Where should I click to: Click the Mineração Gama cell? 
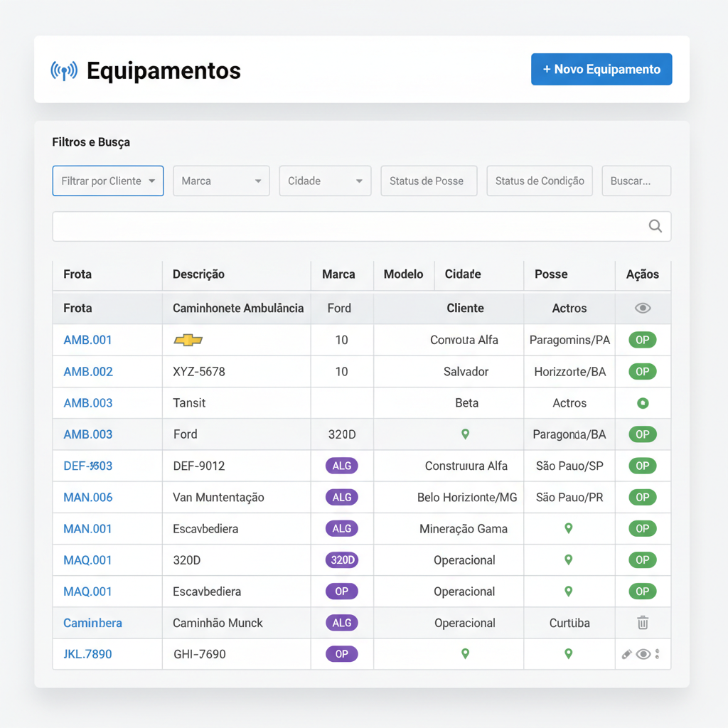pyautogui.click(x=464, y=529)
